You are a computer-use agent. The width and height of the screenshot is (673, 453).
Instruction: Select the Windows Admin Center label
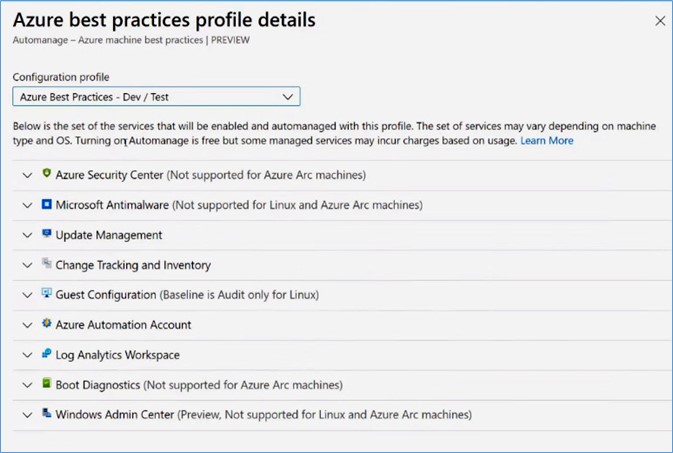pyautogui.click(x=115, y=414)
